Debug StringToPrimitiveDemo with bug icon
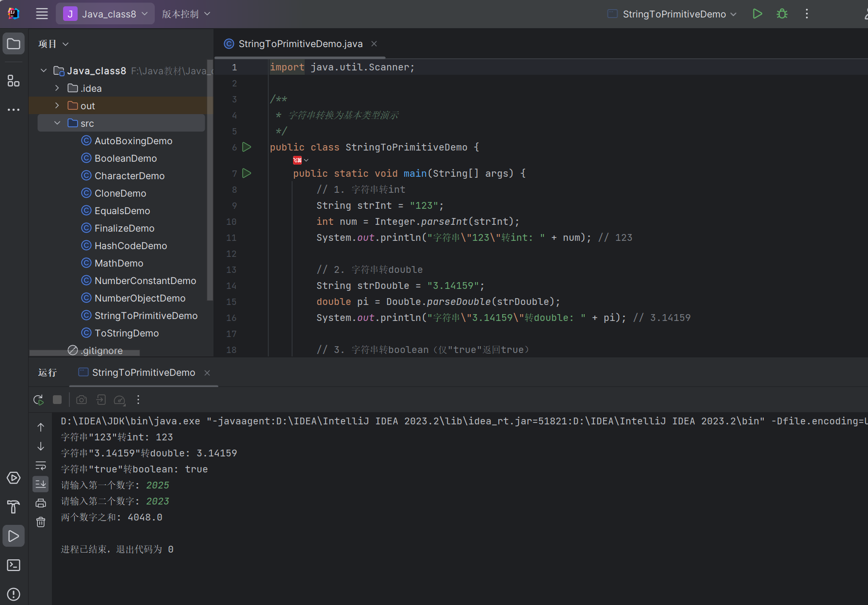This screenshot has width=868, height=605. (782, 14)
